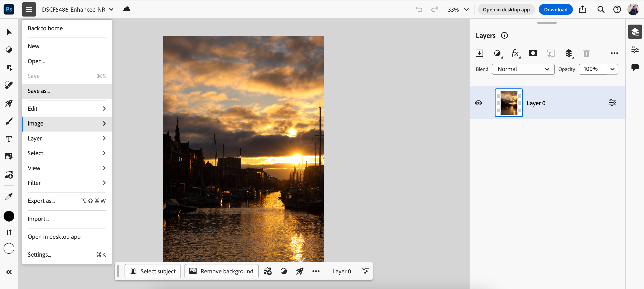Select the Type tool
Viewport: 644px width, 289px height.
pos(9,139)
